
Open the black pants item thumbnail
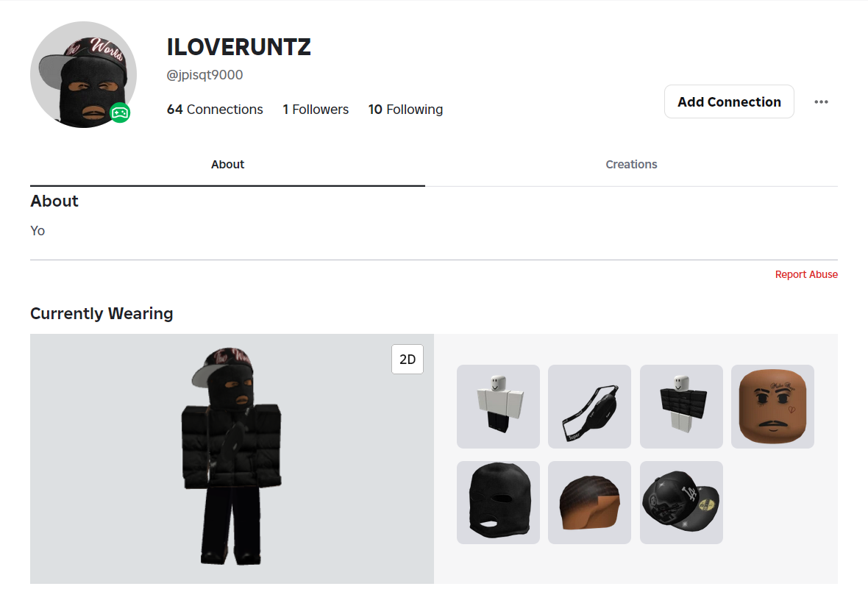pos(498,406)
